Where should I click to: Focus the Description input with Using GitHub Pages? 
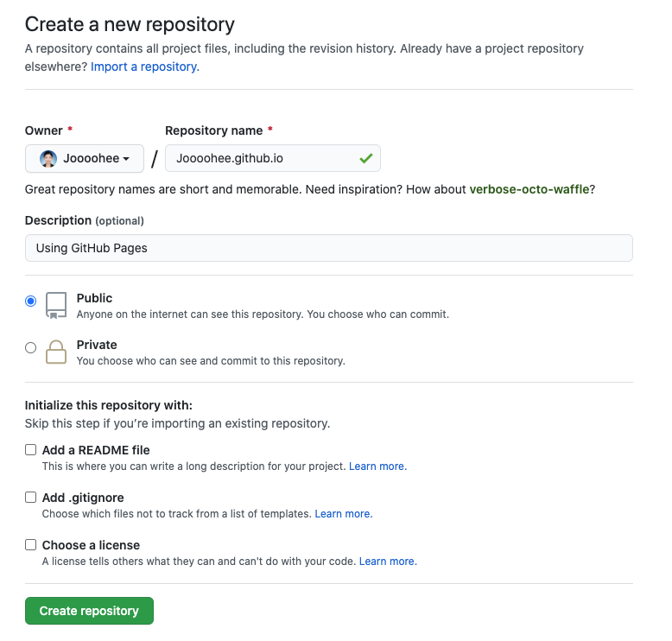pyautogui.click(x=329, y=248)
